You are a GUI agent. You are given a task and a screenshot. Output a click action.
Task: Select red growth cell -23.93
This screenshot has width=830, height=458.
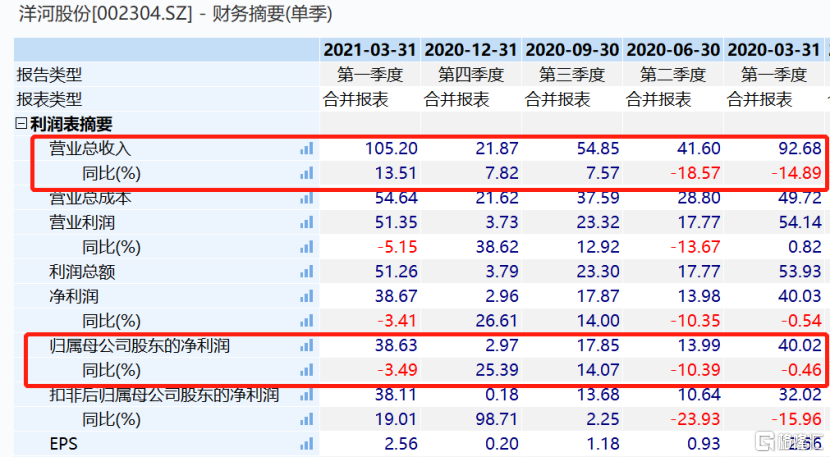[x=695, y=419]
